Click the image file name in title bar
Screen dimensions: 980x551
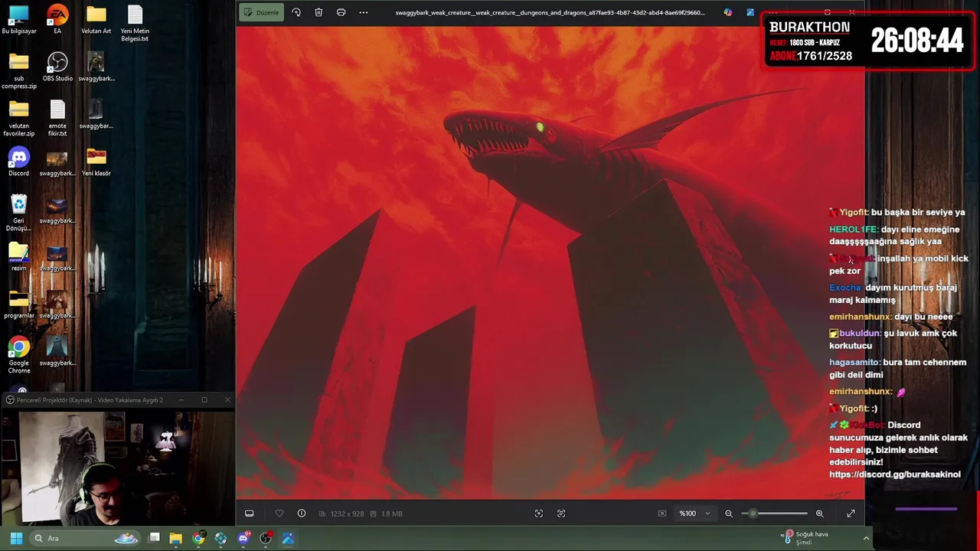coord(550,12)
